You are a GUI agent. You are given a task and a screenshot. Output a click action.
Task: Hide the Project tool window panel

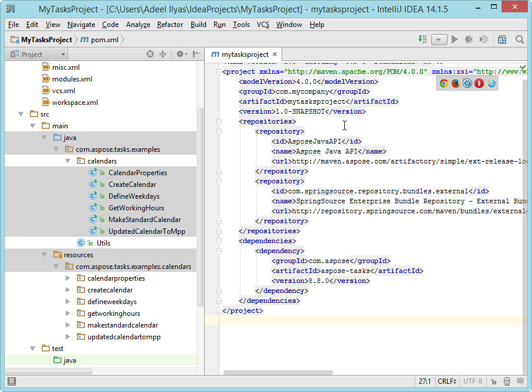(x=195, y=54)
